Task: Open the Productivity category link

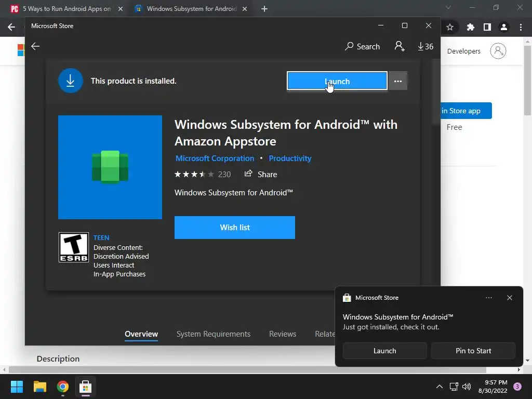Action: tap(290, 158)
